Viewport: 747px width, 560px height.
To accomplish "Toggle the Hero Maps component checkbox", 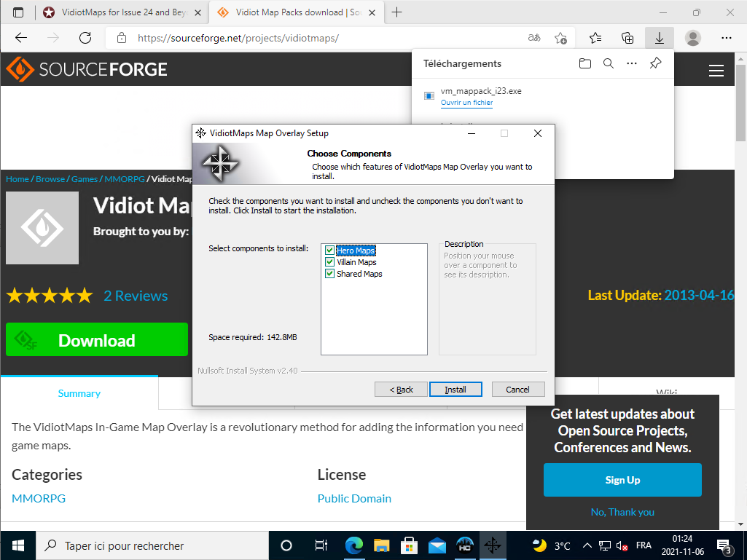I will (329, 250).
